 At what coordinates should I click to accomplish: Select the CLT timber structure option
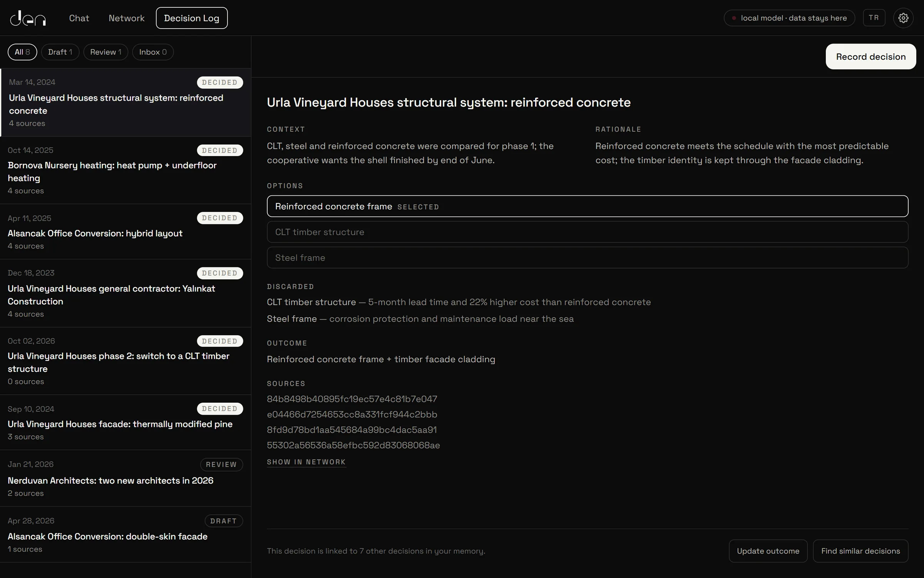pos(588,232)
